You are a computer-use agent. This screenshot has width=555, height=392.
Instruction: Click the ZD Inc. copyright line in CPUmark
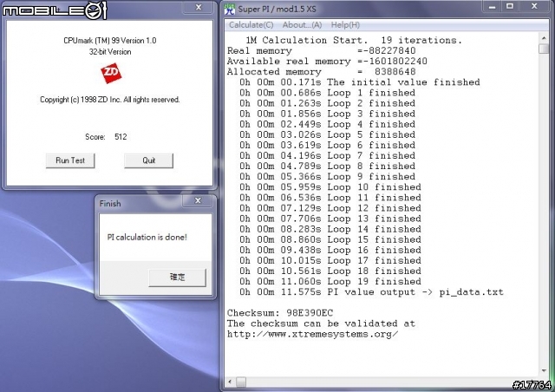110,100
